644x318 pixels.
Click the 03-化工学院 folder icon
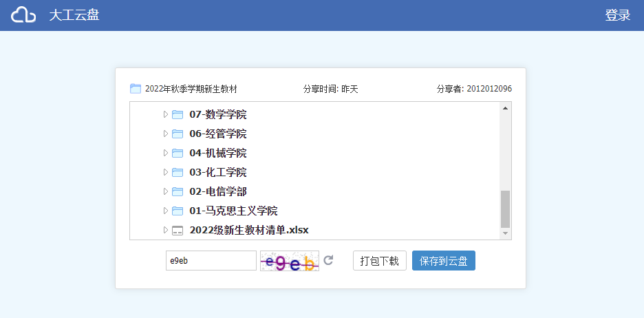click(178, 172)
